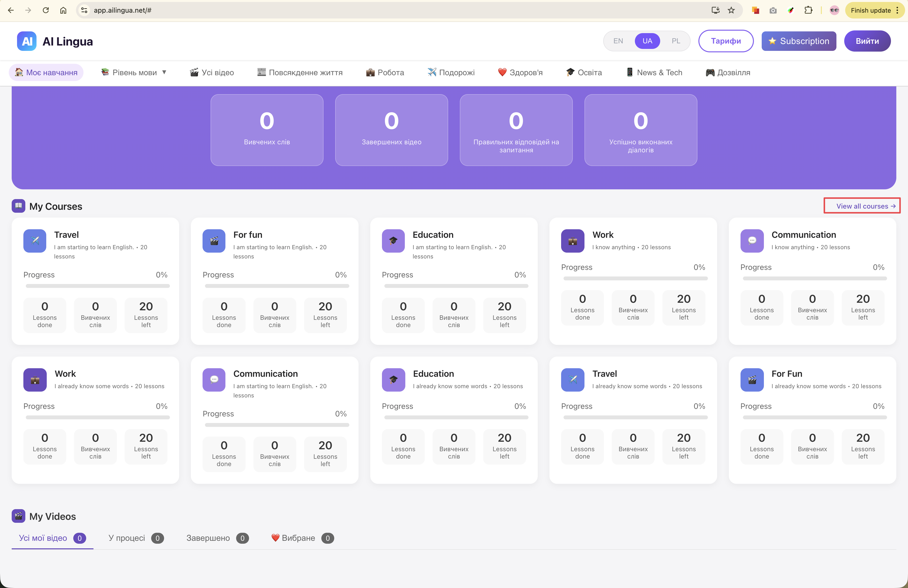Screen dimensions: 908x588
Task: Select the UA language option
Action: pyautogui.click(x=647, y=41)
